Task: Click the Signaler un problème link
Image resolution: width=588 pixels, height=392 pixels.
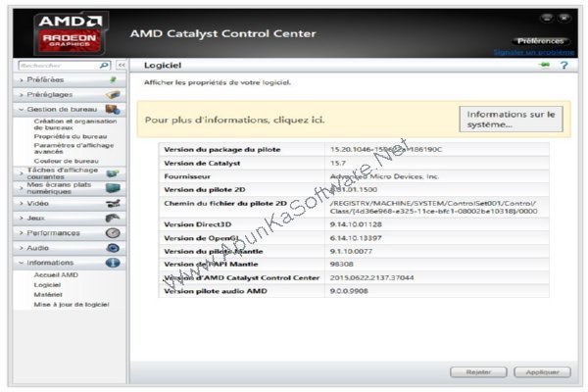Action: 534,52
